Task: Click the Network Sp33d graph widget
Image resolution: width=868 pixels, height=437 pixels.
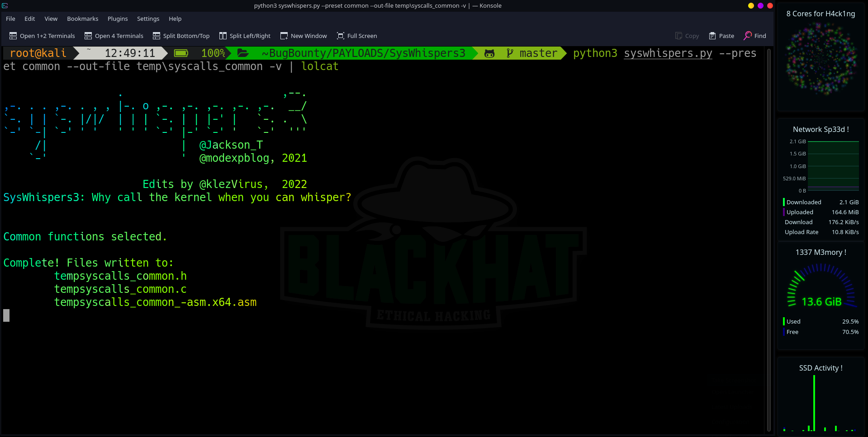Action: [833, 165]
